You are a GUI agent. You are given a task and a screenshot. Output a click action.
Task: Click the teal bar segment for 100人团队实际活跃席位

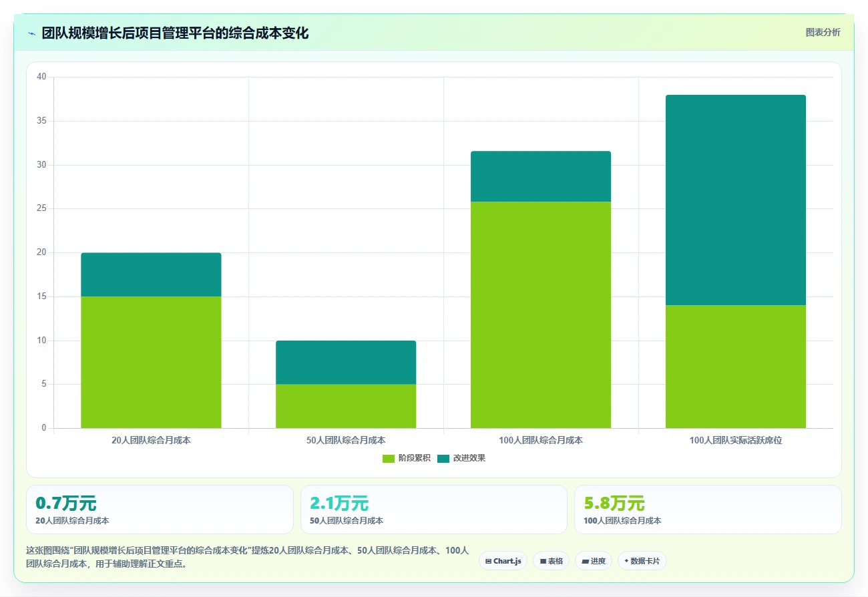pos(736,200)
